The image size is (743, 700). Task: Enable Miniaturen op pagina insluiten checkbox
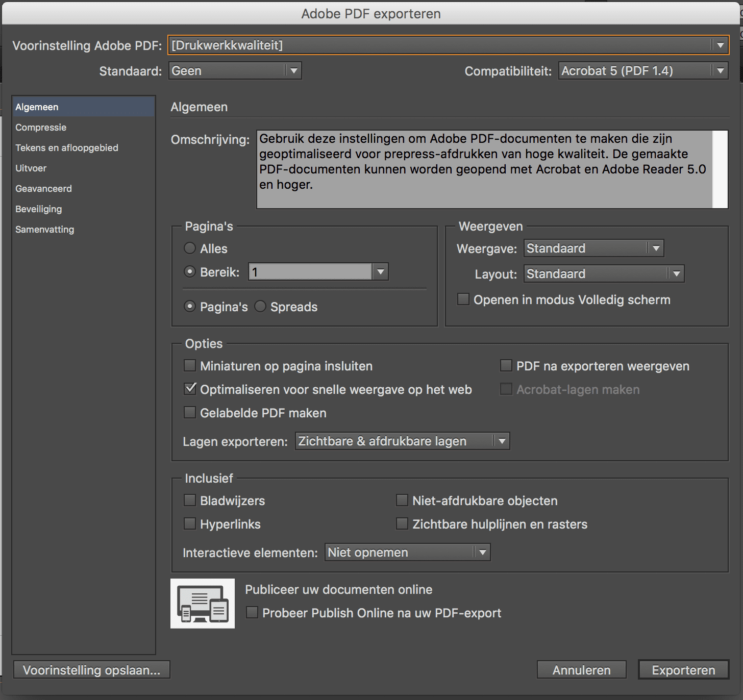190,366
